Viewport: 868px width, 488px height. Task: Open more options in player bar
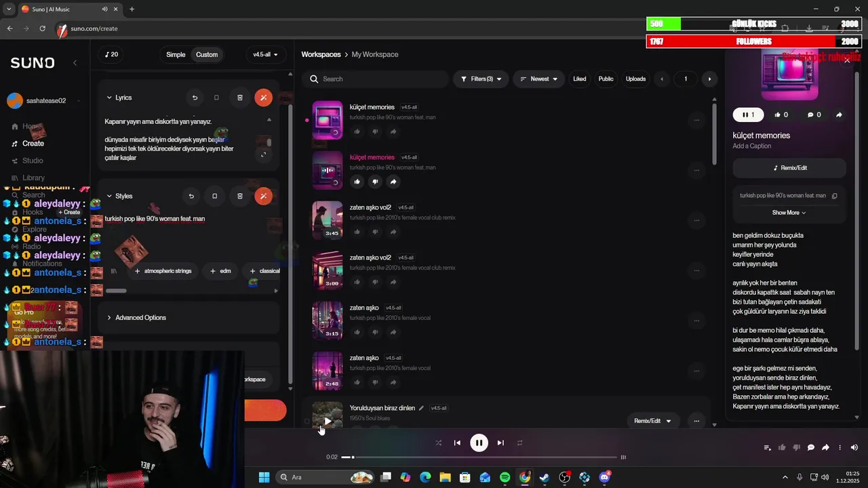point(840,447)
